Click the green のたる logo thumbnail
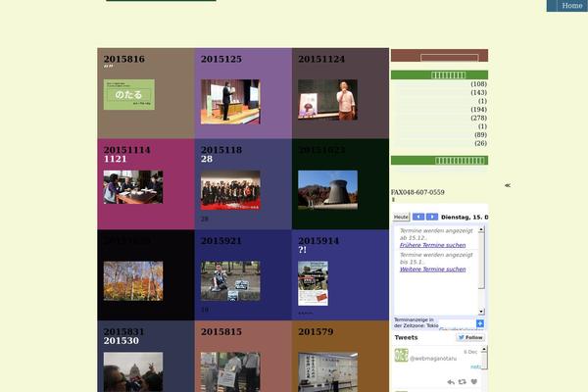 point(129,94)
